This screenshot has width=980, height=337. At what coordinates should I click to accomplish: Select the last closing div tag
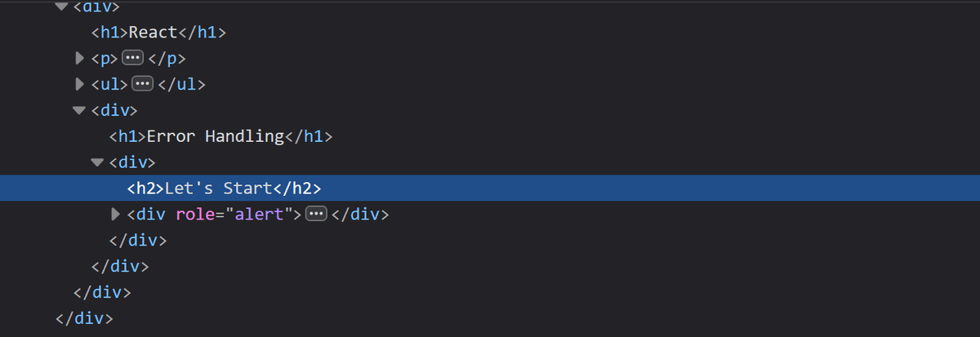tap(84, 317)
